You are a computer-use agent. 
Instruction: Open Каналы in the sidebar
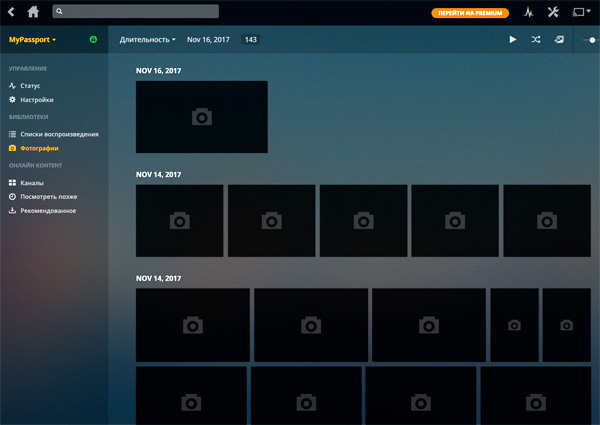[31, 183]
